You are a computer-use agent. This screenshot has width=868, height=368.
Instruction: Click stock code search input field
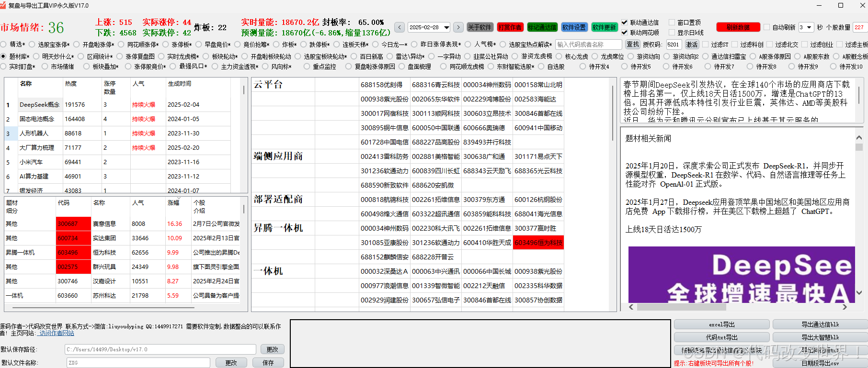click(x=589, y=45)
